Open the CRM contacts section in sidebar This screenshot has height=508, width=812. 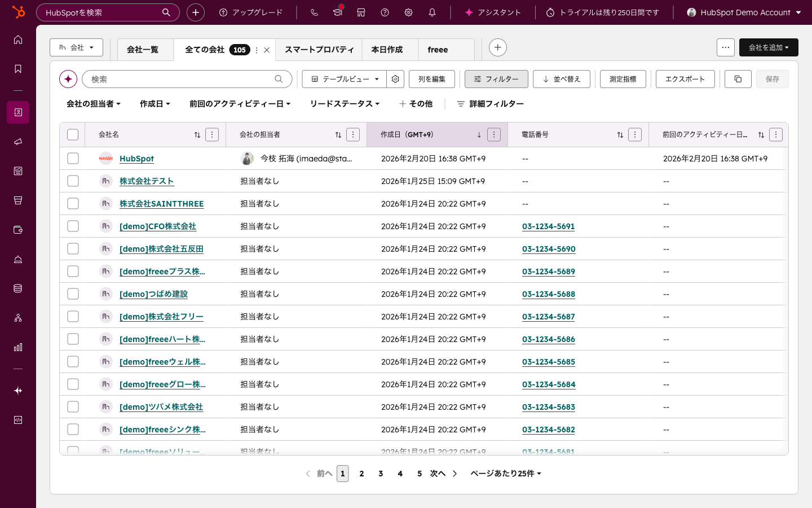pos(17,112)
